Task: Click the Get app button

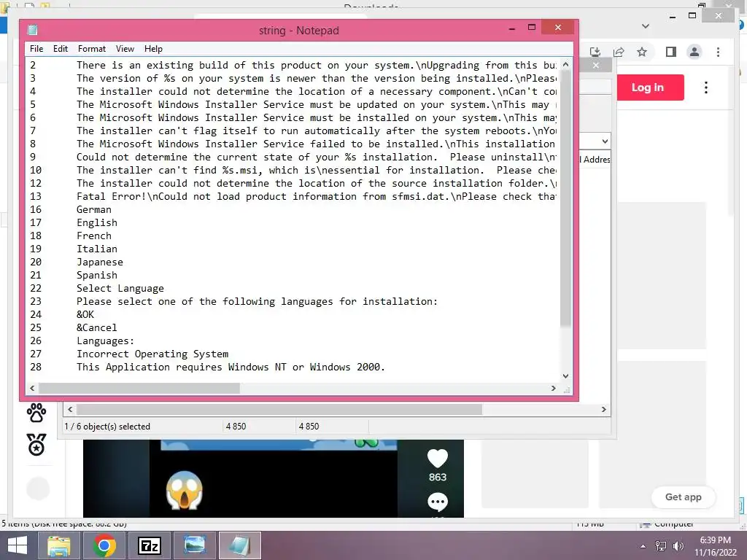Action: pyautogui.click(x=683, y=497)
